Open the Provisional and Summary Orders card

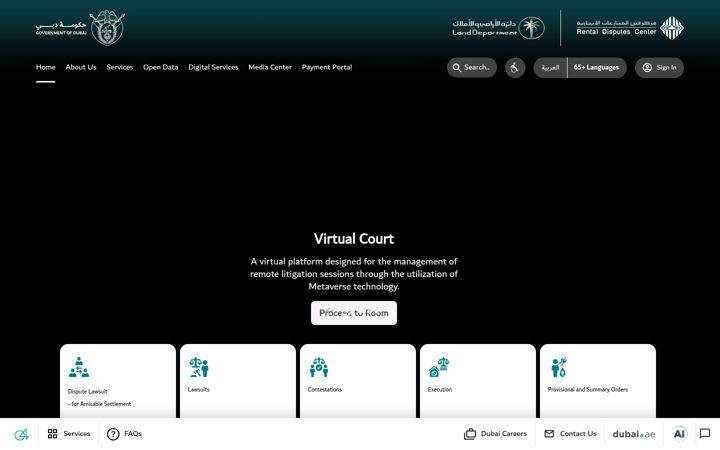(x=598, y=381)
